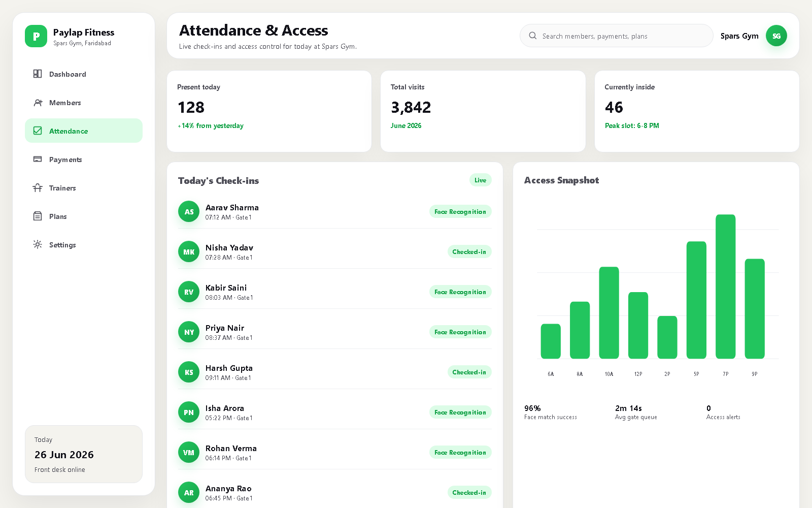This screenshot has height=508, width=812.
Task: Click the PN avatar for Isha Arora
Action: [189, 412]
